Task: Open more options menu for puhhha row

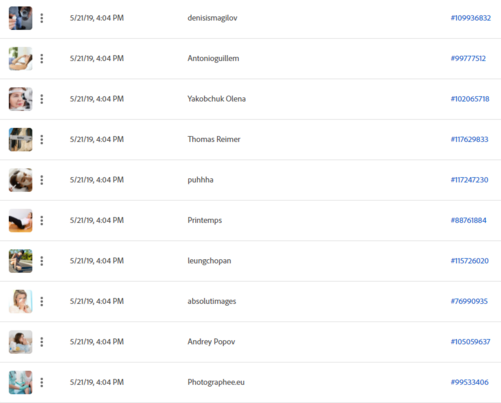Action: tap(42, 180)
